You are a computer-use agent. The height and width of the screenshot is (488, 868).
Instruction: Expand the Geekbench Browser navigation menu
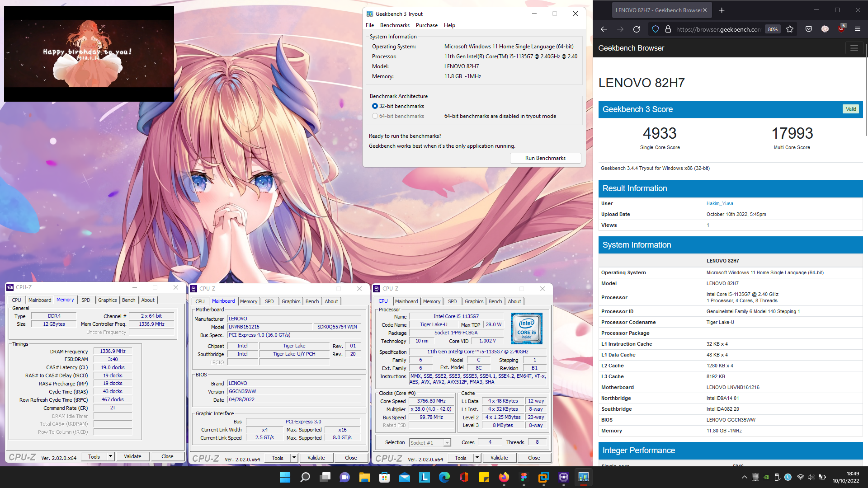click(x=854, y=48)
